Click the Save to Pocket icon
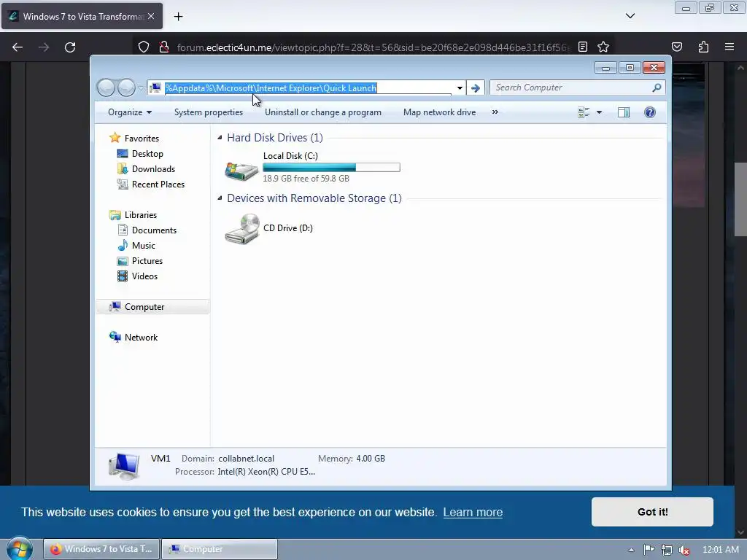 point(677,47)
